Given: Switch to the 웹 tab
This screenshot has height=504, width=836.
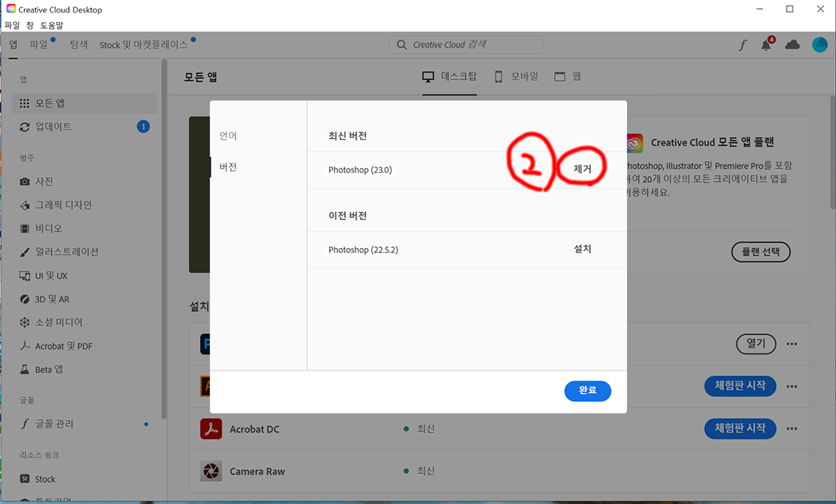Looking at the screenshot, I should pos(568,77).
